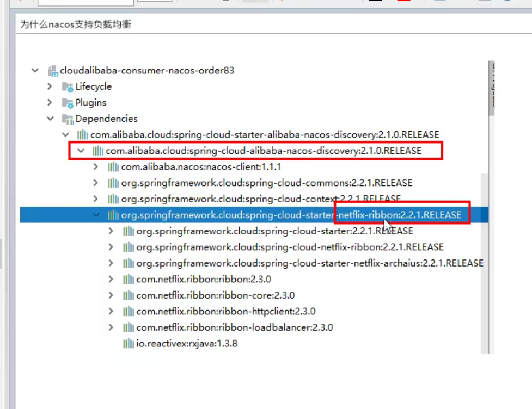This screenshot has width=532, height=409.
Task: Select io.reactivex:rxjava:1.3.8 text
Action: click(187, 344)
